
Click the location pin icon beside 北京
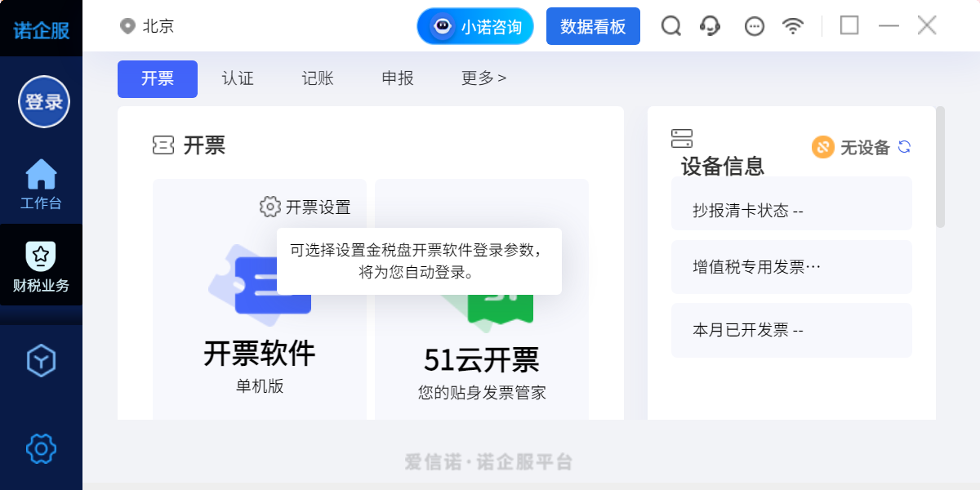127,25
